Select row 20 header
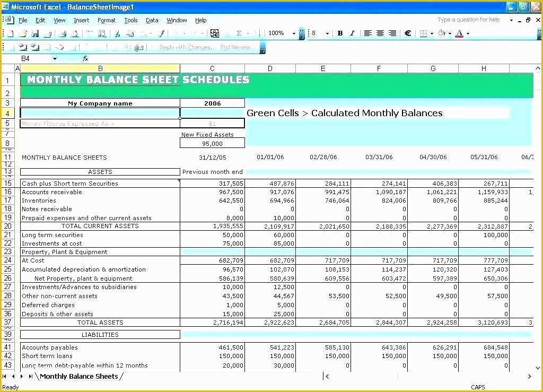Screen dimensions: 543x392 pyautogui.click(x=7, y=226)
